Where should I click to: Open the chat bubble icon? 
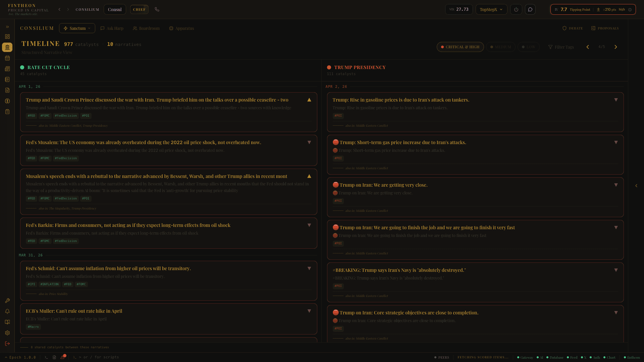point(530,9)
